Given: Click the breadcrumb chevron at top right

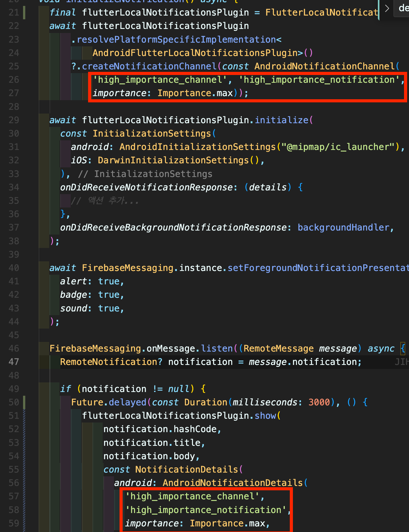Looking at the screenshot, I should [x=387, y=8].
